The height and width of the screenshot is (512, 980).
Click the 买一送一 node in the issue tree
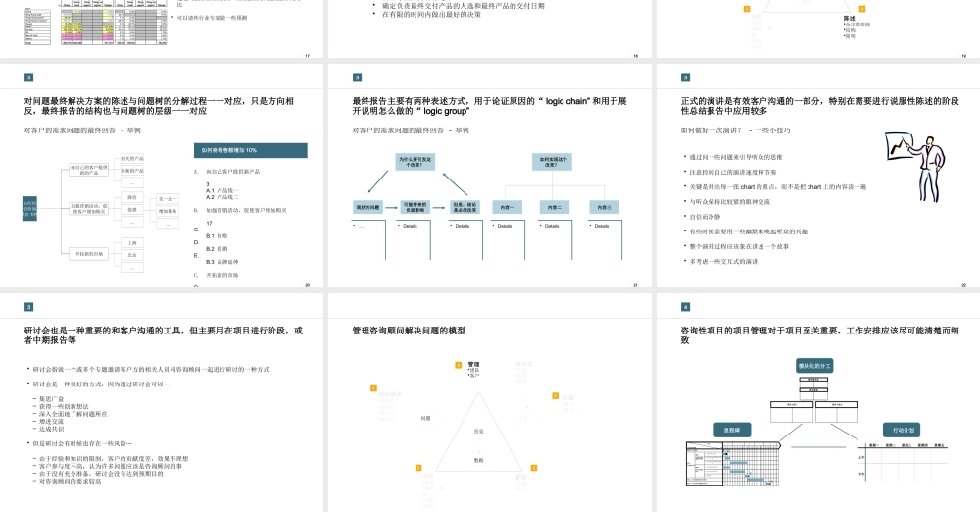pos(168,199)
